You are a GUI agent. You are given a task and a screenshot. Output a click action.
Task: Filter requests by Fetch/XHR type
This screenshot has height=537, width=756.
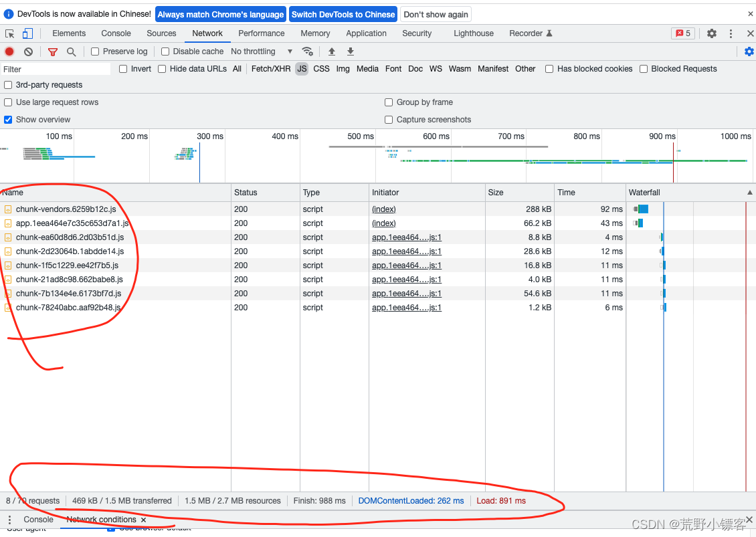271,69
